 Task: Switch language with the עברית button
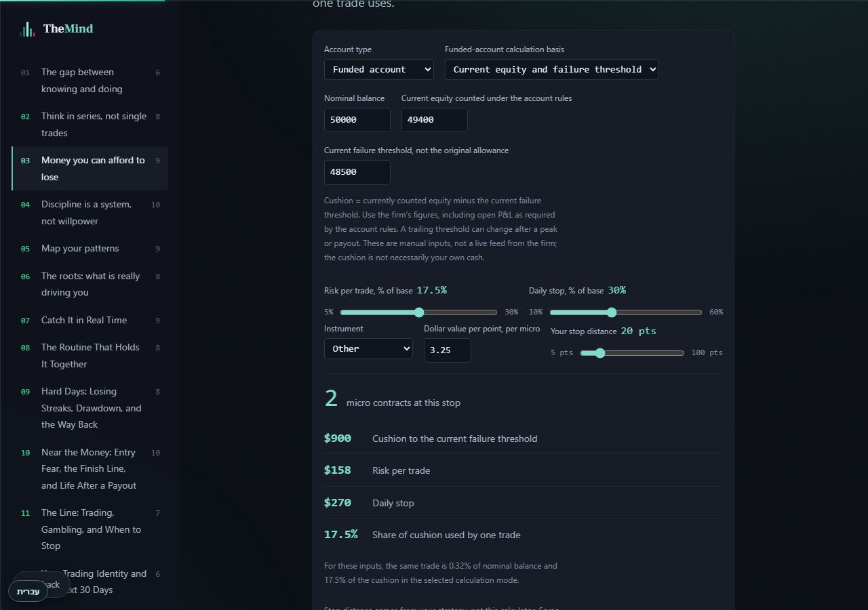point(28,591)
